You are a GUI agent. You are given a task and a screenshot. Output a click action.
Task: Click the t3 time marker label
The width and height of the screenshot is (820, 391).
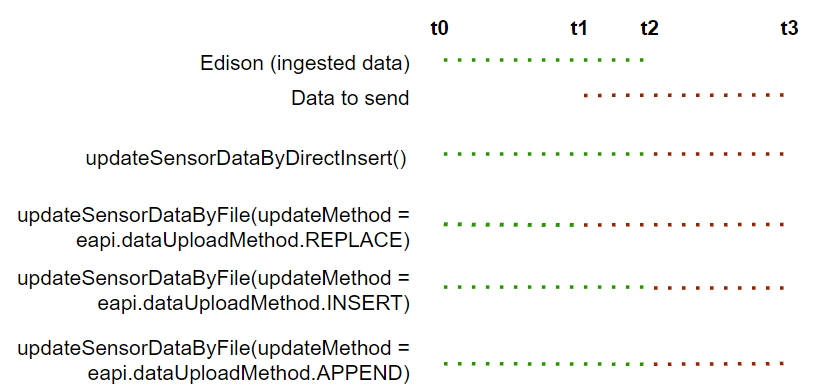[789, 28]
